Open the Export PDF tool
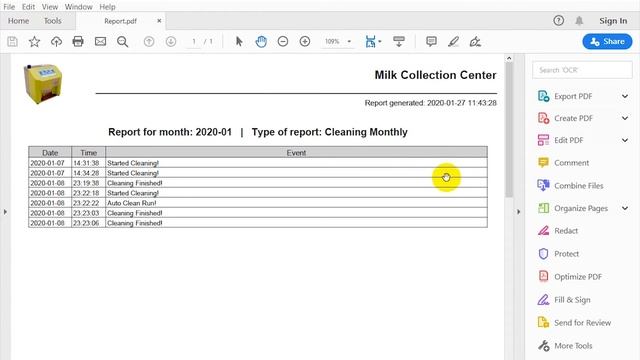 coord(573,96)
